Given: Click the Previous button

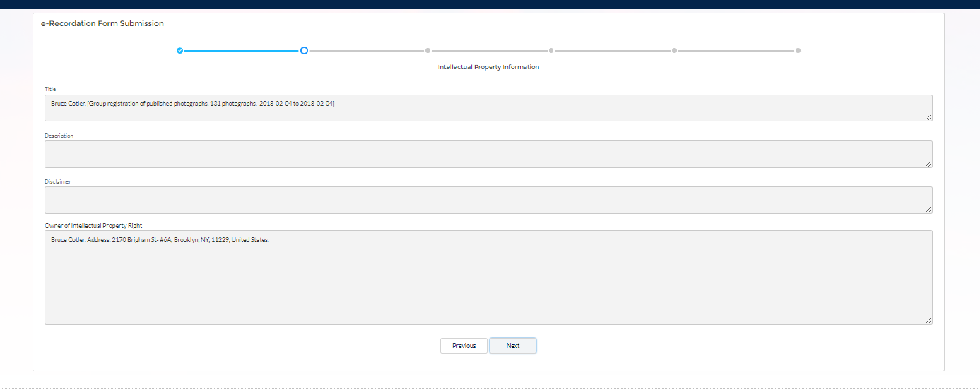Looking at the screenshot, I should 464,346.
